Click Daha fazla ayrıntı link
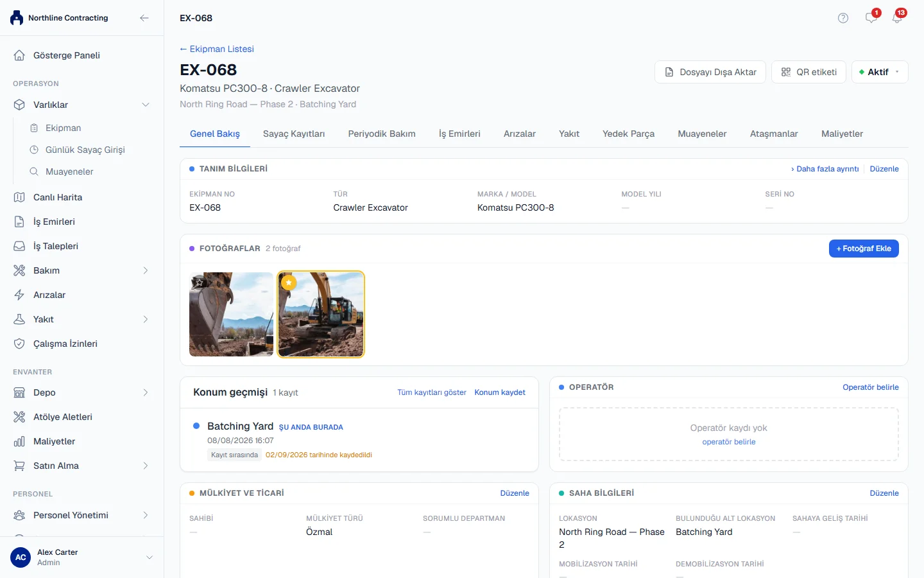Screen dimensions: 924x578 point(825,169)
